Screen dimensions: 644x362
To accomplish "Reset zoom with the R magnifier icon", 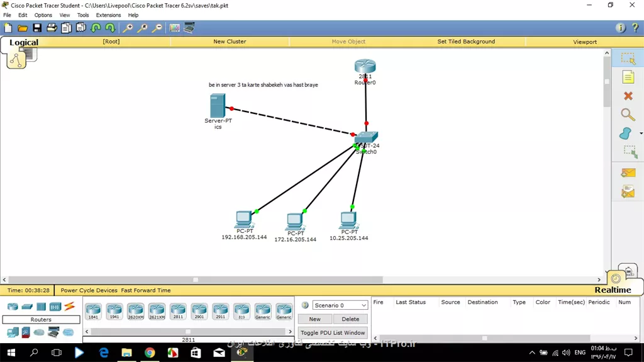I will [x=143, y=28].
